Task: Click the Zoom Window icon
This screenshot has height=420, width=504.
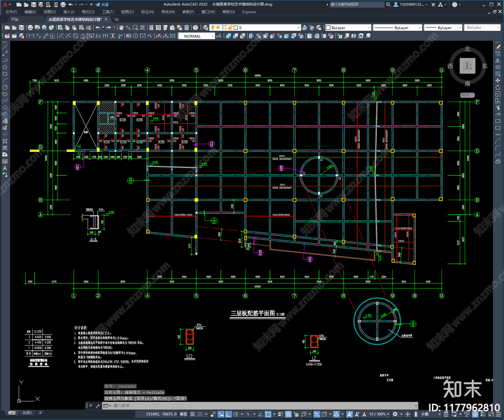Action: coord(135,28)
